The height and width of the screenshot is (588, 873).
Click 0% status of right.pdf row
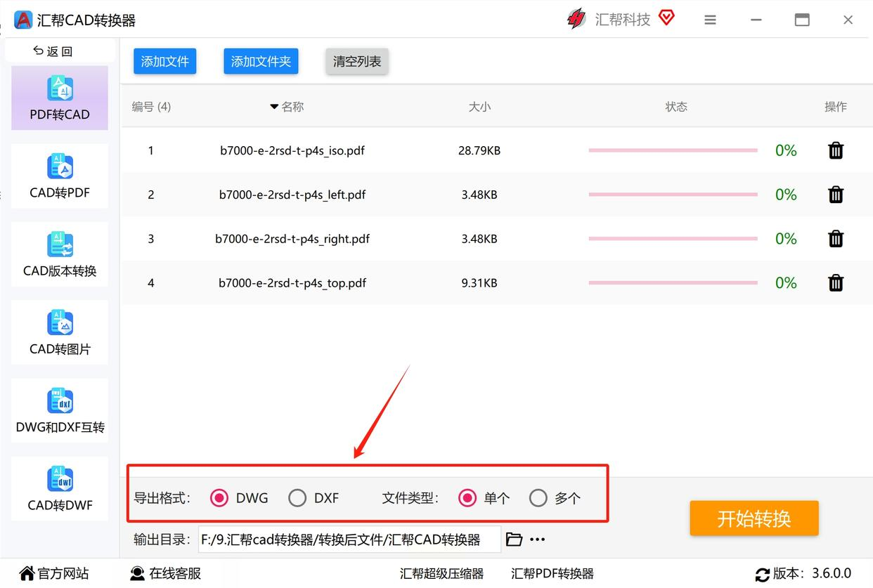pos(786,239)
